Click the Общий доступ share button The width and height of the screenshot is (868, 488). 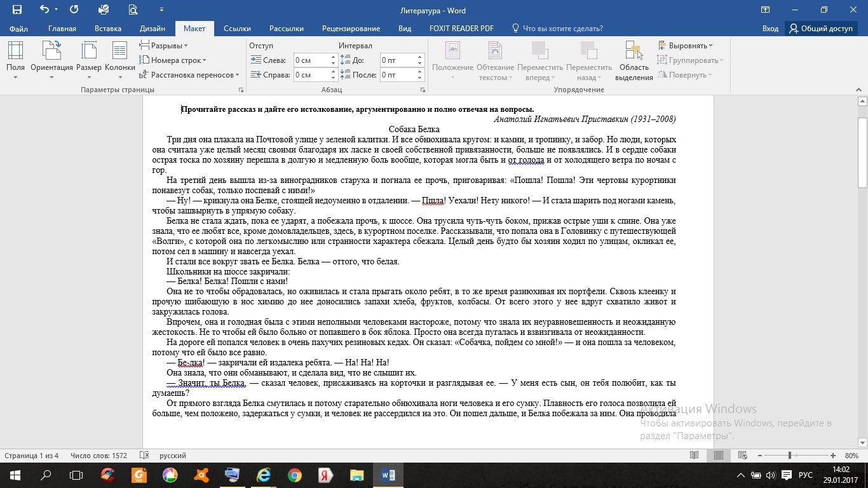[820, 29]
